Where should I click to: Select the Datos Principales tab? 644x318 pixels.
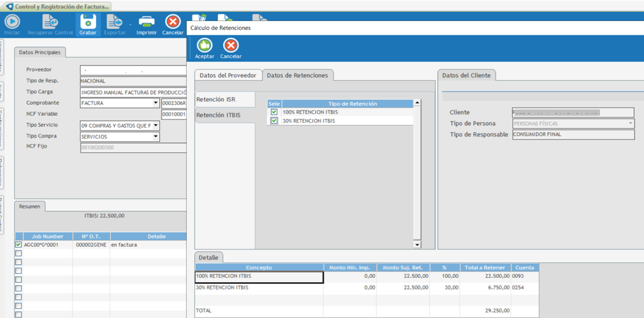tap(40, 53)
